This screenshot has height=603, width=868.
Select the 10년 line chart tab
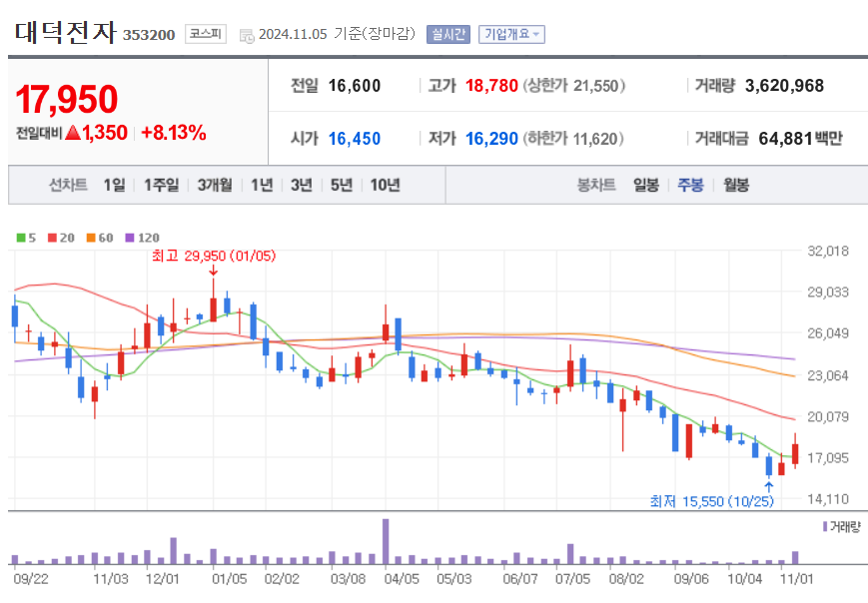(385, 185)
